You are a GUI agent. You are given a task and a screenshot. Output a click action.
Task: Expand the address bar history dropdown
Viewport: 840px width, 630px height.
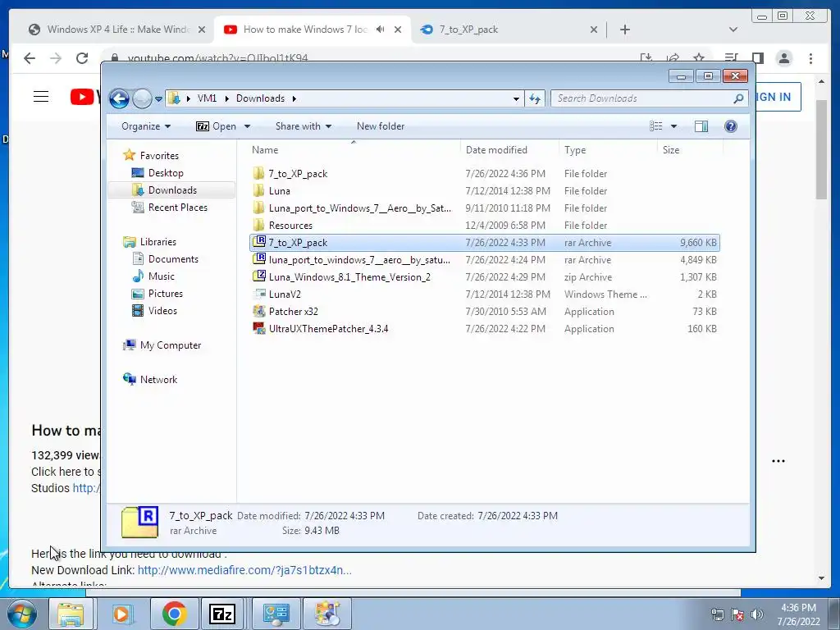(516, 98)
